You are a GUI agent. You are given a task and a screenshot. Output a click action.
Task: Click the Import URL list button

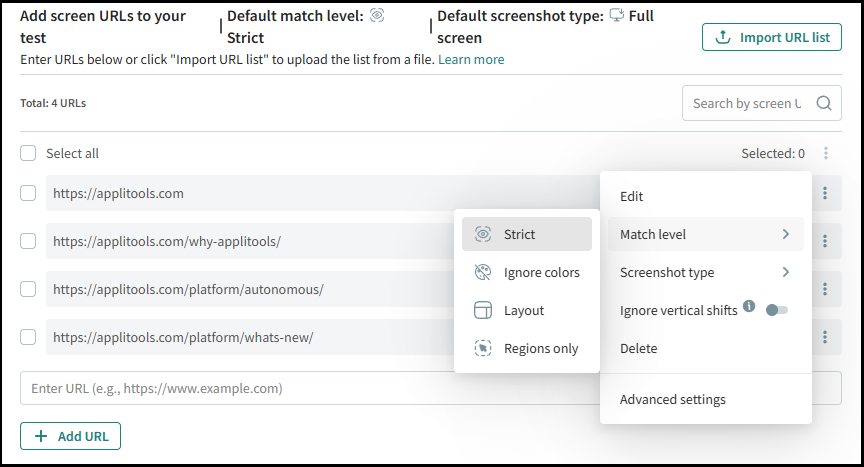(772, 37)
